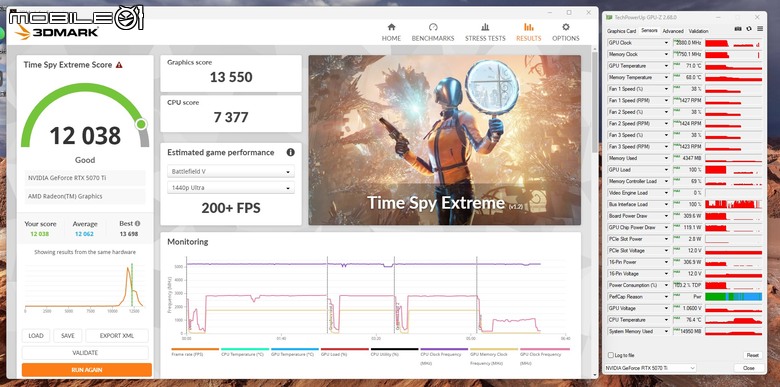
Task: Click the info icon beside Best score
Action: click(x=137, y=224)
